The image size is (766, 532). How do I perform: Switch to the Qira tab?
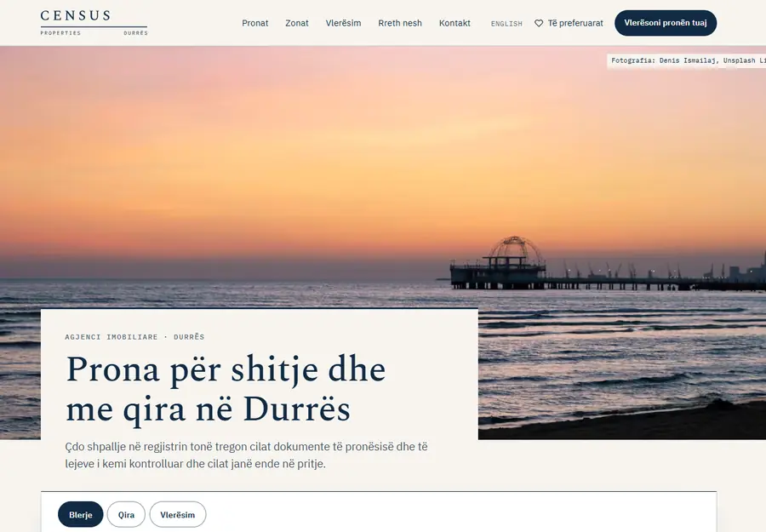coord(126,514)
